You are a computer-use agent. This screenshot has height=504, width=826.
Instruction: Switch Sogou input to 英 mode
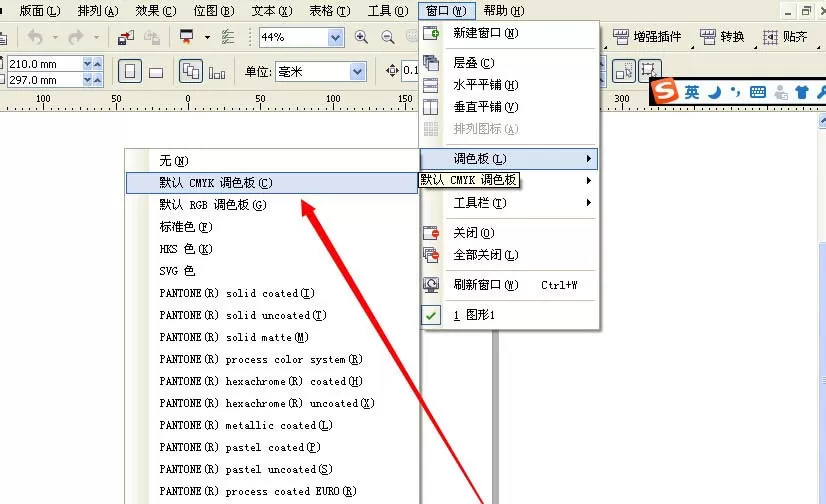[x=692, y=93]
